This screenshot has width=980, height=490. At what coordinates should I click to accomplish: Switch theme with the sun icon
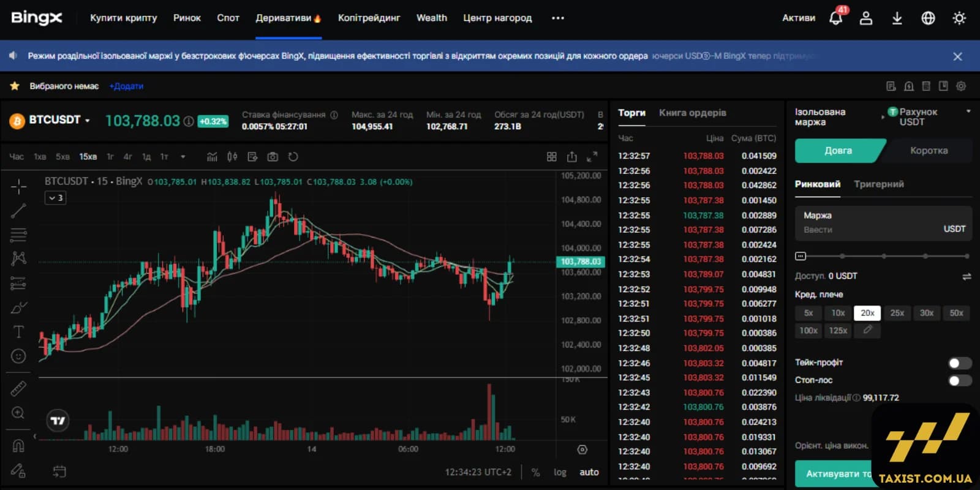tap(959, 18)
